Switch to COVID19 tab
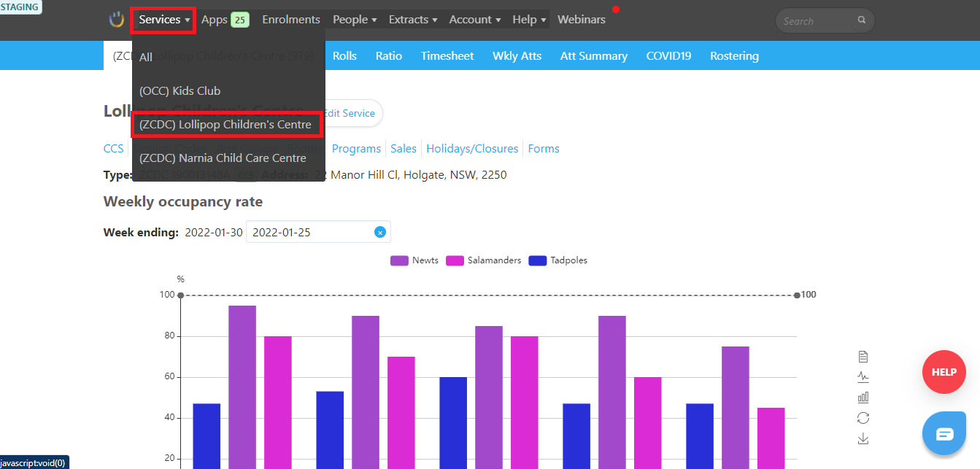 (x=668, y=55)
